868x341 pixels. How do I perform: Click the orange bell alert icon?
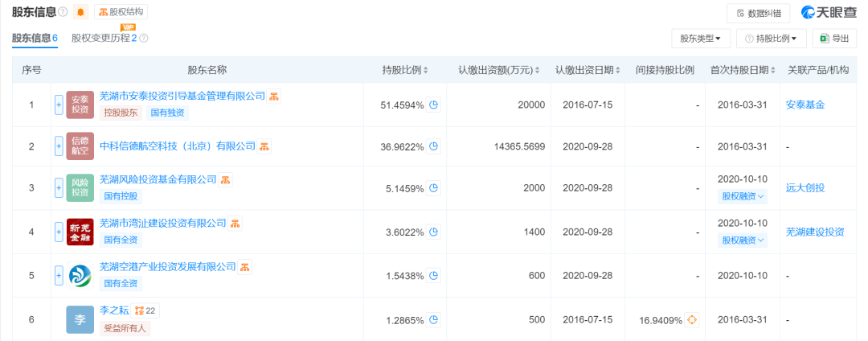[81, 11]
